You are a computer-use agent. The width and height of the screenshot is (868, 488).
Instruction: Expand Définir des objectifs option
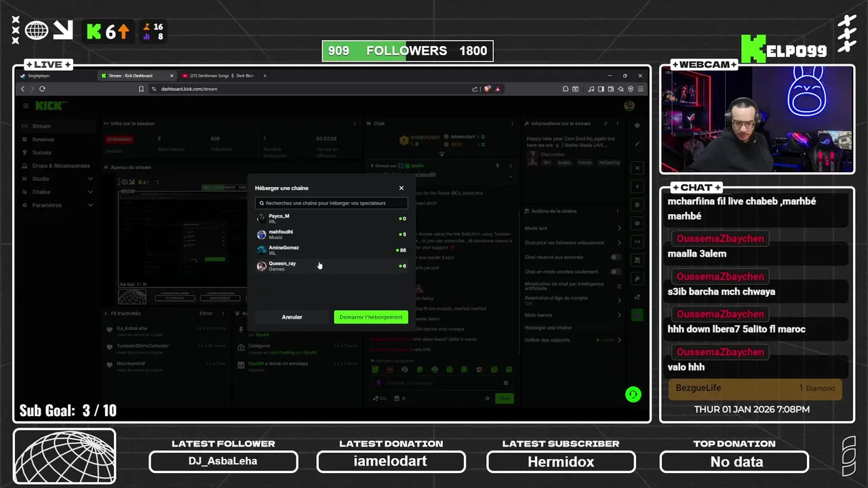(573, 340)
